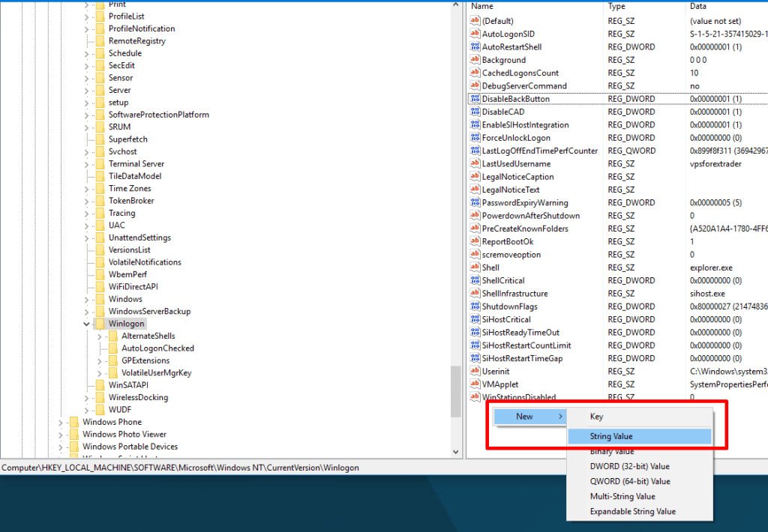
Task: Select the UnattendSettings key
Action: pyautogui.click(x=139, y=238)
